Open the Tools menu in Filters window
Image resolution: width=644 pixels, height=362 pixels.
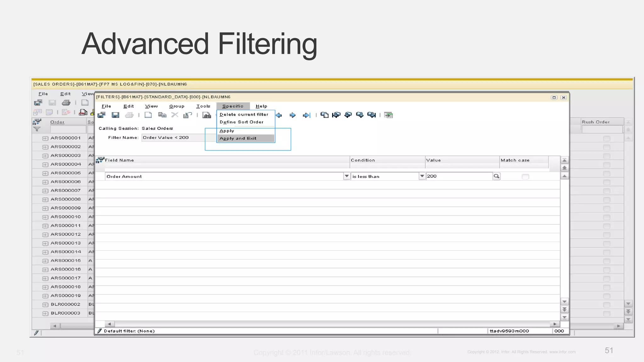tap(203, 106)
